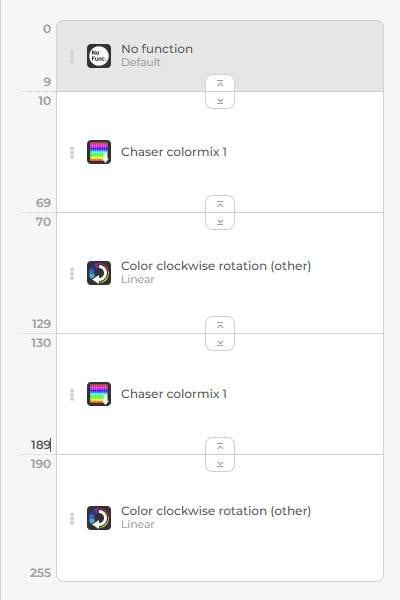Click the second Chaser colormix 1 rainbow icon
Image resolution: width=400 pixels, height=600 pixels.
pos(99,394)
